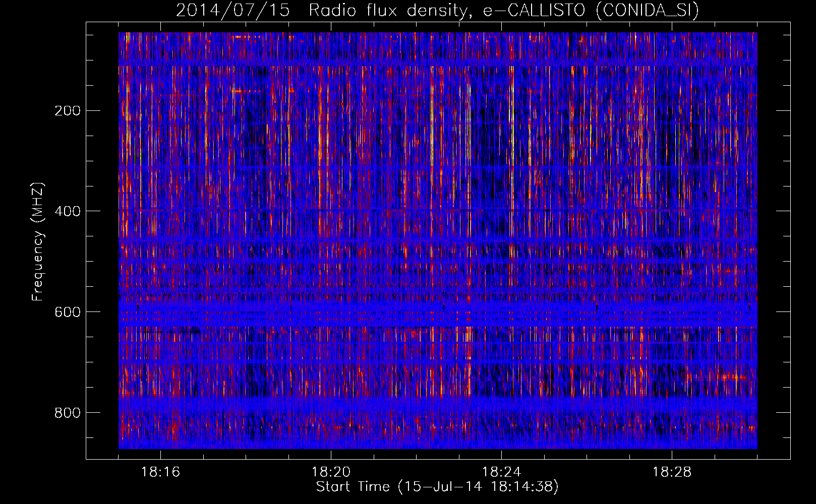This screenshot has width=816, height=504.
Task: Click the 18:20 time tick label
Action: (331, 472)
